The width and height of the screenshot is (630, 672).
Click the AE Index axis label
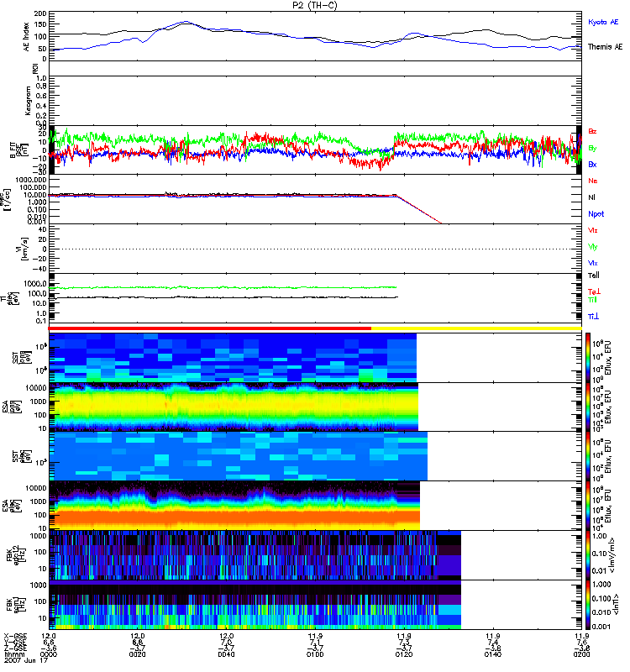click(x=27, y=36)
